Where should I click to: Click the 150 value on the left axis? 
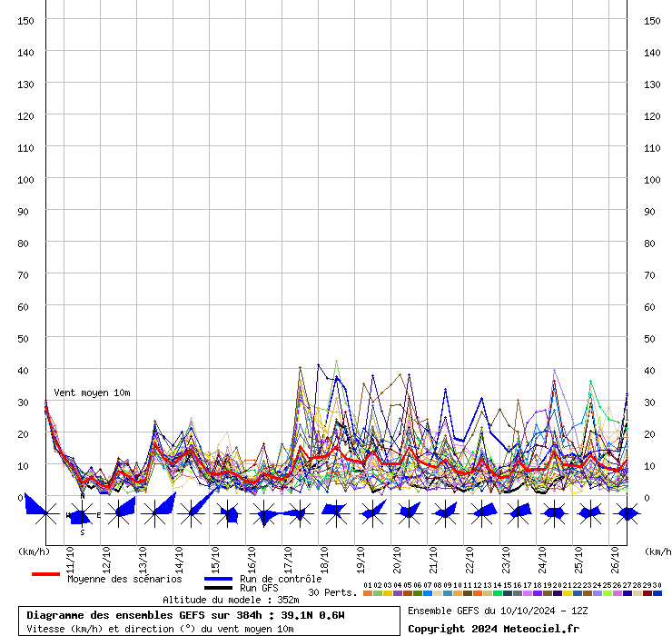point(26,20)
